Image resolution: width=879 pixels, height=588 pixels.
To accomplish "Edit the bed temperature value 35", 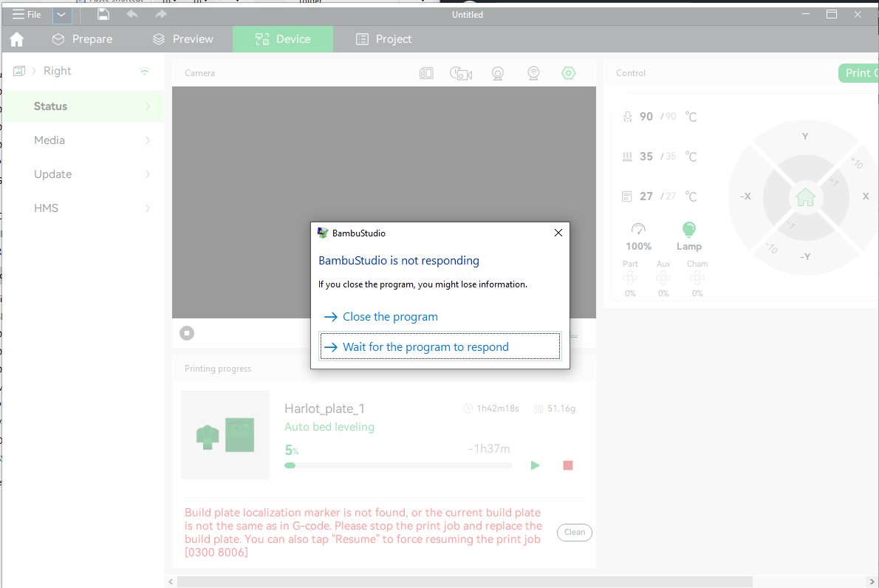I will (646, 157).
